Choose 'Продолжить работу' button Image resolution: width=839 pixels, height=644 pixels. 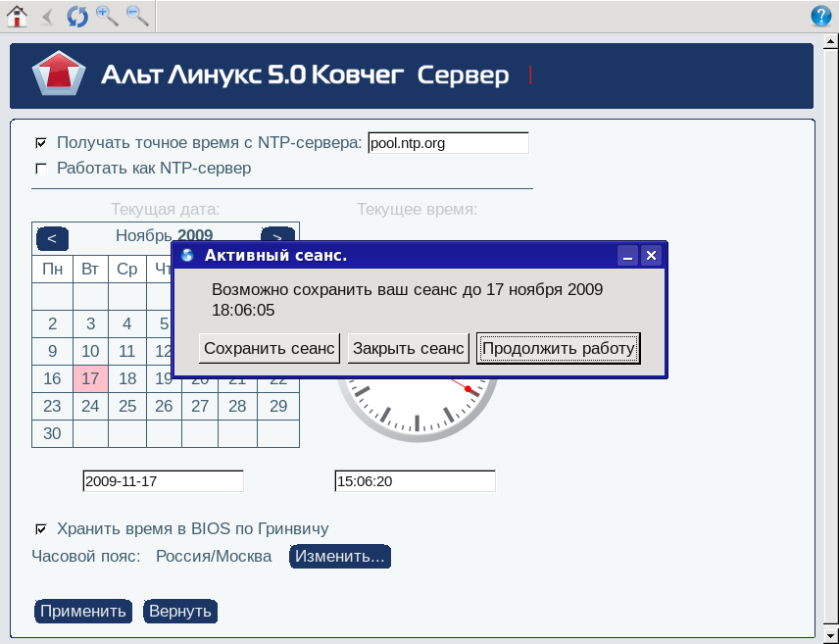(559, 349)
